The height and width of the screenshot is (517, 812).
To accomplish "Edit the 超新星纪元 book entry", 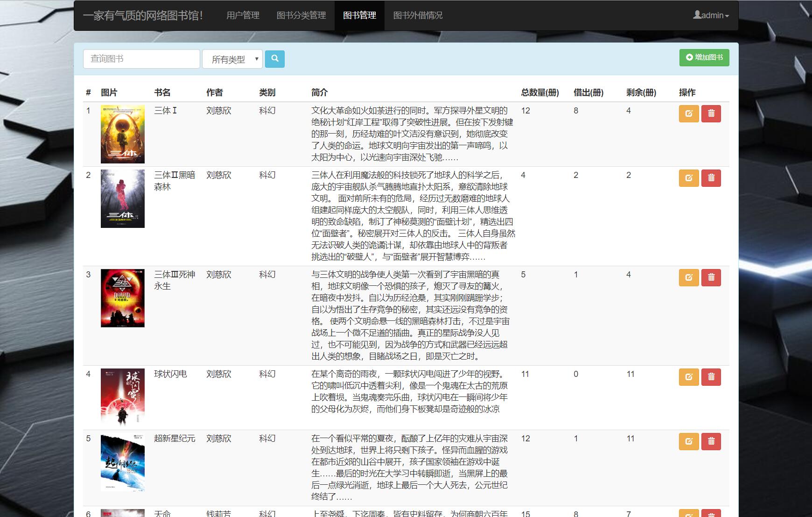I will coord(689,441).
